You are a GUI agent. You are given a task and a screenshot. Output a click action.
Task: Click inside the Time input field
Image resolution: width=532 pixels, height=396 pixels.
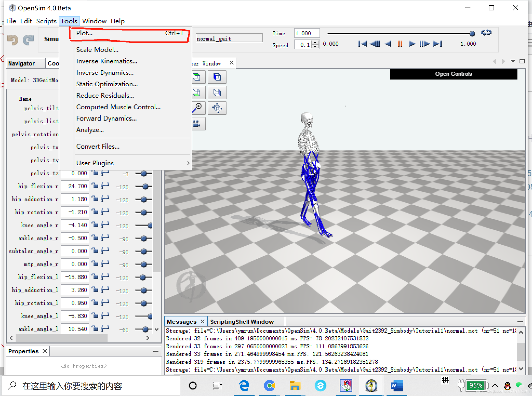click(x=307, y=33)
